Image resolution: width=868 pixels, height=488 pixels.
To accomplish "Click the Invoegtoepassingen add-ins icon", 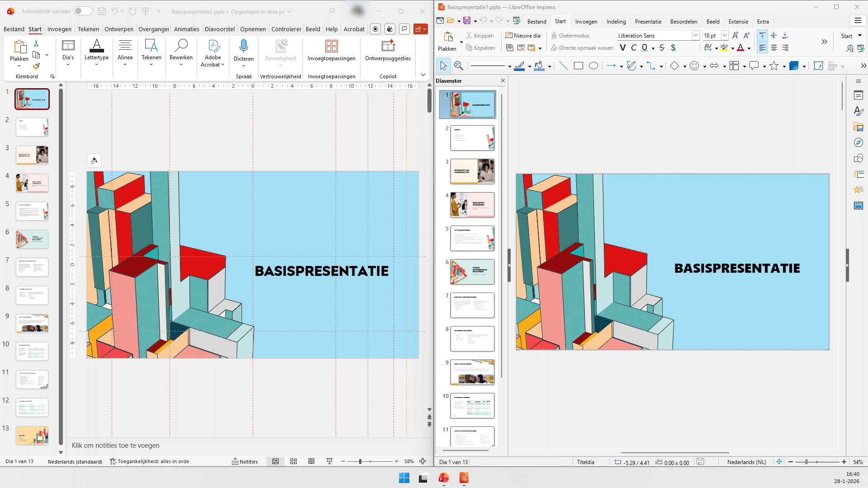I will (331, 46).
